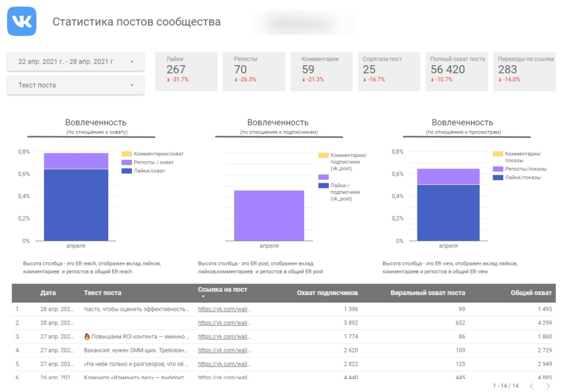Open the vk.com wall link in row 5
561x392 pixels.
tap(224, 364)
